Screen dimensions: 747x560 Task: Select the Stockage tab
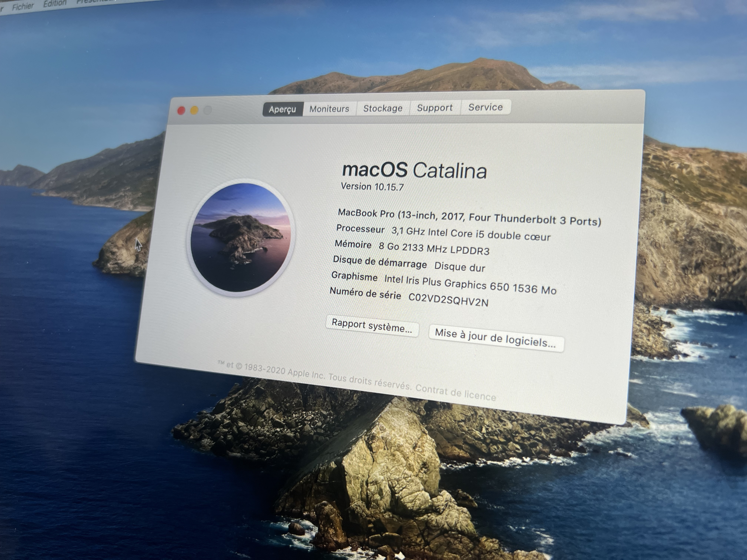pyautogui.click(x=383, y=108)
